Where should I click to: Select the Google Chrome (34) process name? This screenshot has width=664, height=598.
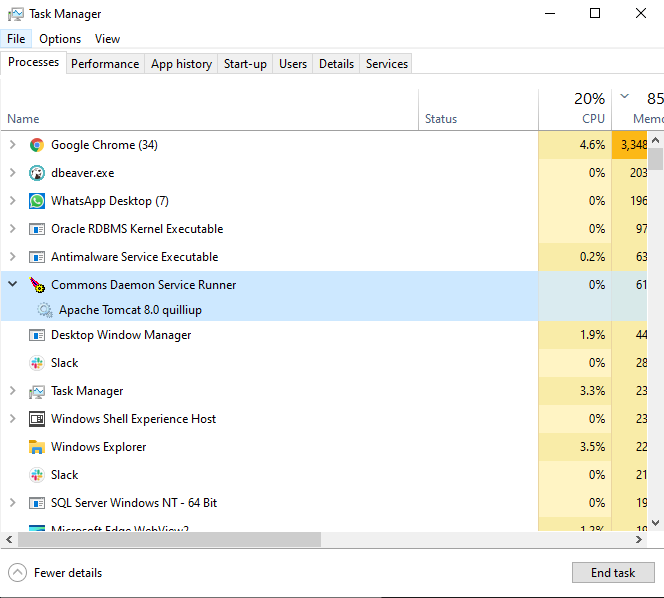click(104, 145)
